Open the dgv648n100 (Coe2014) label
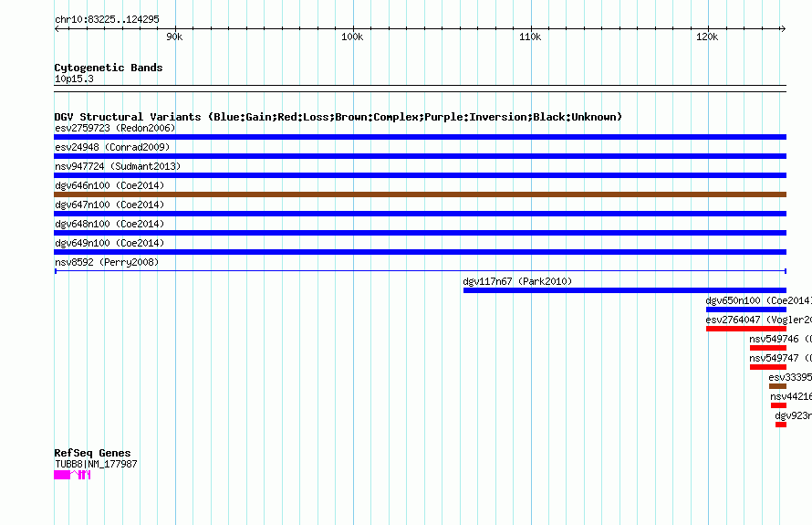The width and height of the screenshot is (812, 525). (x=109, y=224)
